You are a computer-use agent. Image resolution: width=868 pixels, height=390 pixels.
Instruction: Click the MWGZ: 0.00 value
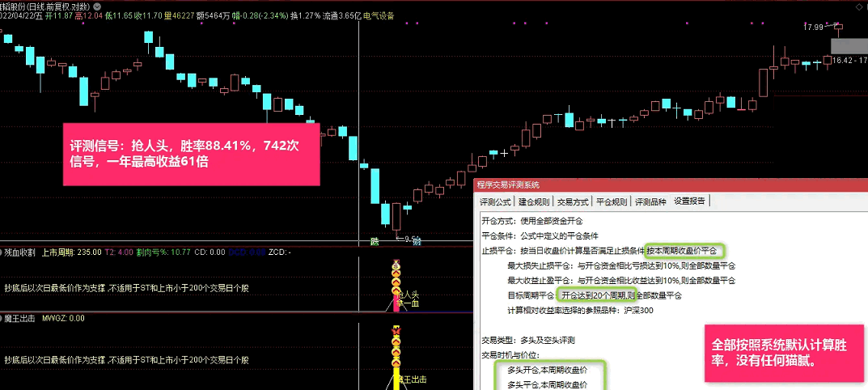pos(64,318)
